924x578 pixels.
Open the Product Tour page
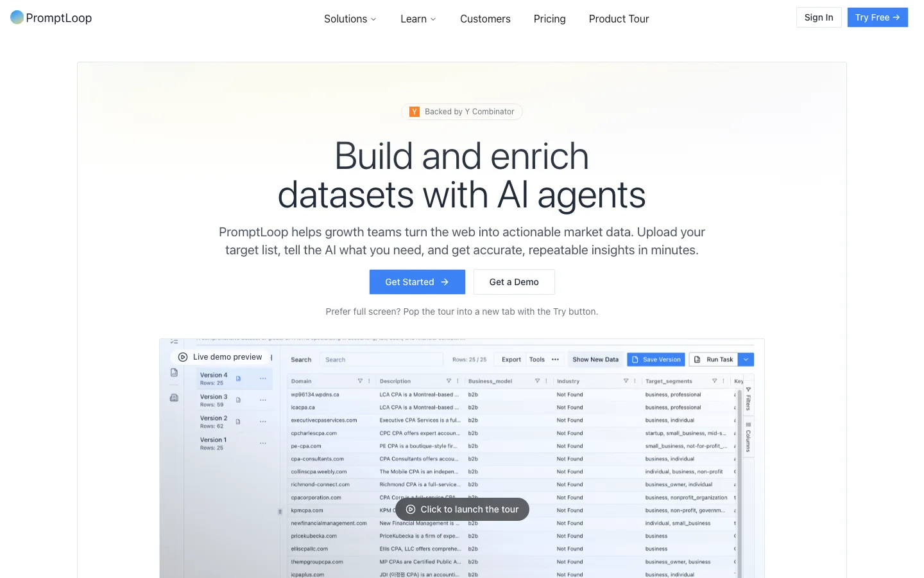pos(619,19)
